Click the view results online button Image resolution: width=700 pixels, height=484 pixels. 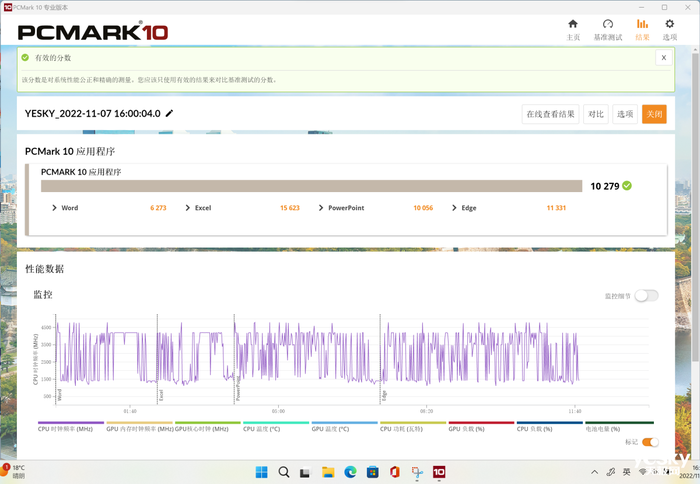pyautogui.click(x=550, y=114)
